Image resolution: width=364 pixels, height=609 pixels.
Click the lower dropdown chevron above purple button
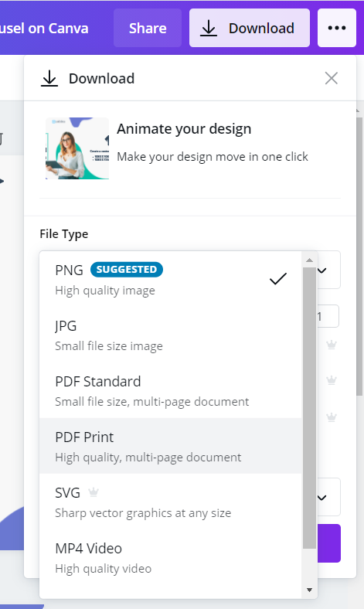(x=322, y=498)
